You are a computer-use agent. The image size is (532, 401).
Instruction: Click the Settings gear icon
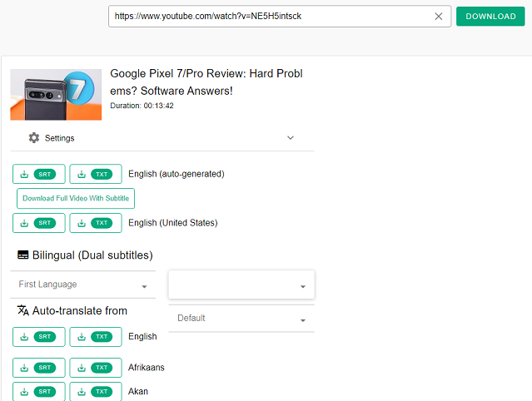pos(34,137)
